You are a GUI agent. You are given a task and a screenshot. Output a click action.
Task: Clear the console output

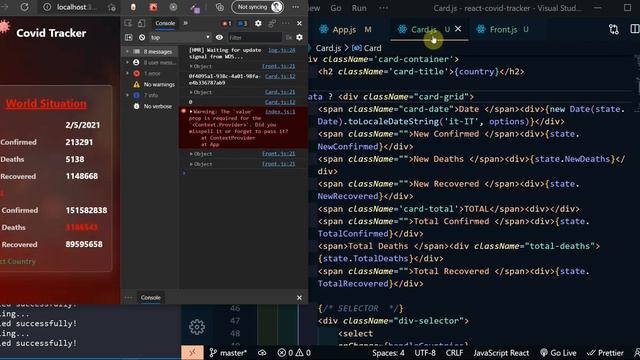[x=142, y=37]
